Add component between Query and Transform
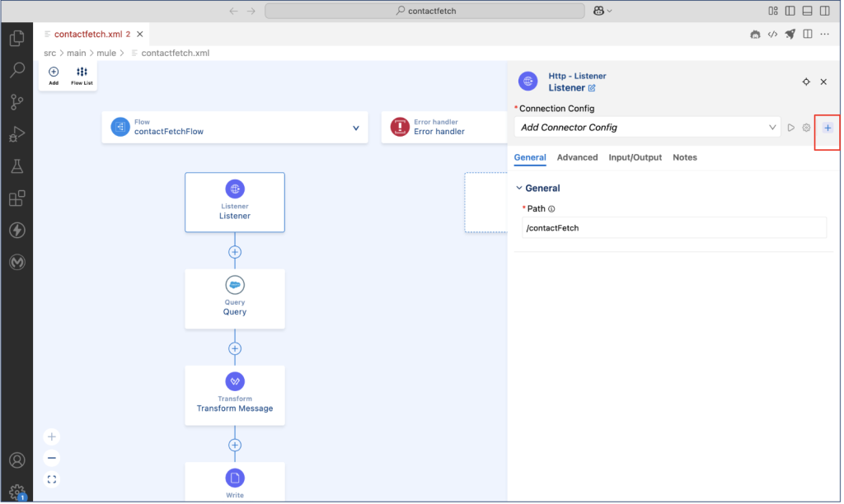 pyautogui.click(x=235, y=348)
